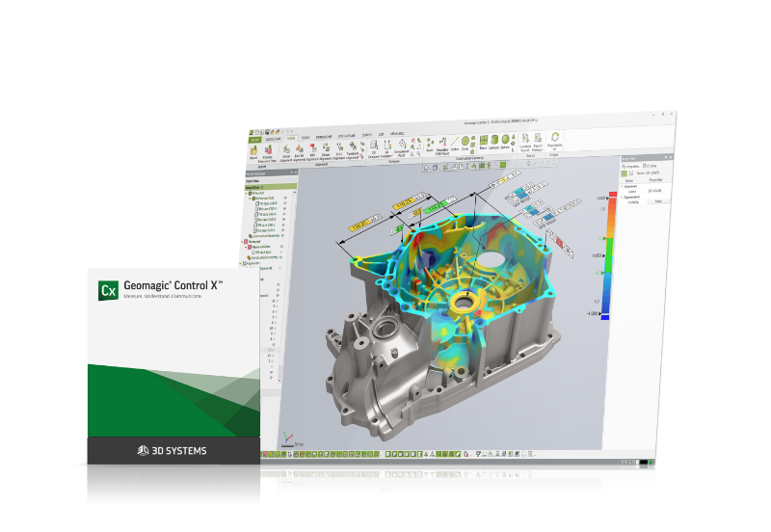Click the green square viewport toolbar icon
Image resolution: width=771 pixels, height=532 pixels.
tap(503, 165)
